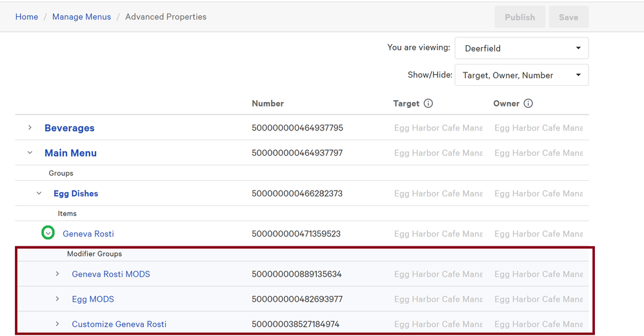
Task: Go to Home in the breadcrumb
Action: [26, 17]
